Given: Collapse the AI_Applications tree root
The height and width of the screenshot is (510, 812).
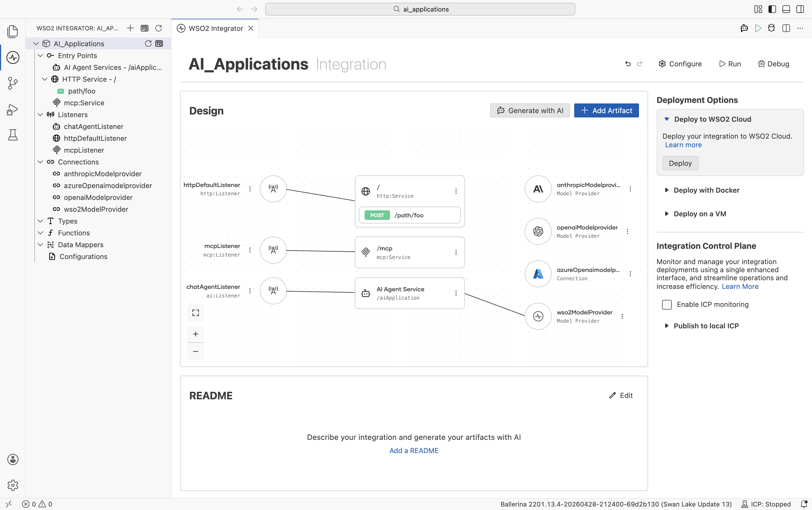Looking at the screenshot, I should (x=36, y=44).
